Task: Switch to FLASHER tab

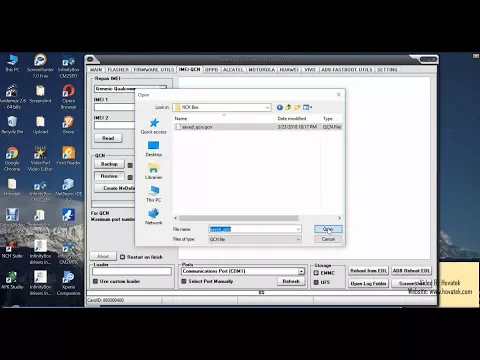Action: [118, 70]
